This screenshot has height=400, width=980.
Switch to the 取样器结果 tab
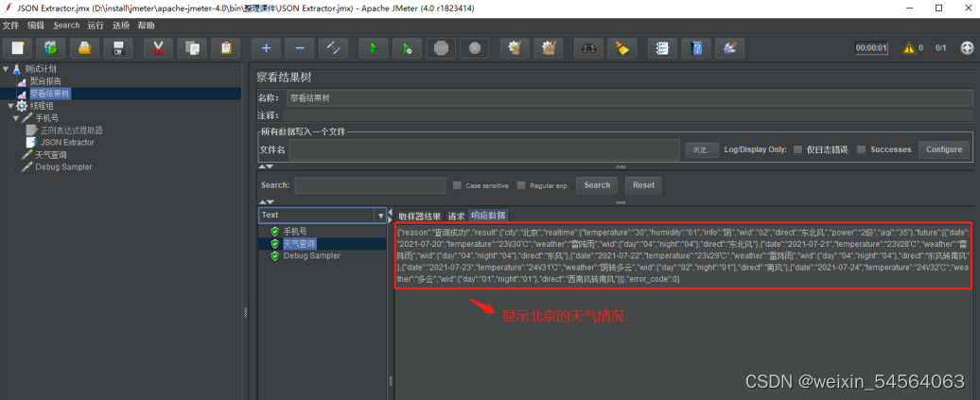pyautogui.click(x=419, y=216)
